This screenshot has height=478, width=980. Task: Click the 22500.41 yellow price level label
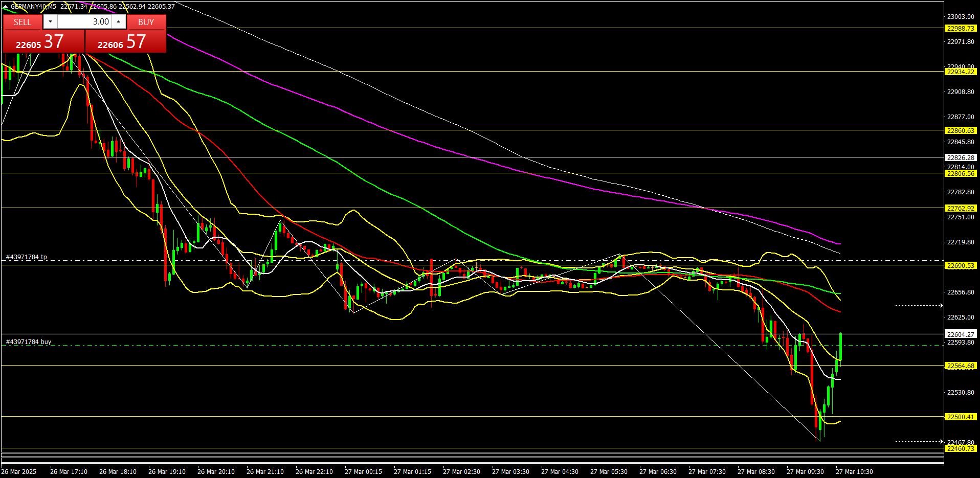960,417
